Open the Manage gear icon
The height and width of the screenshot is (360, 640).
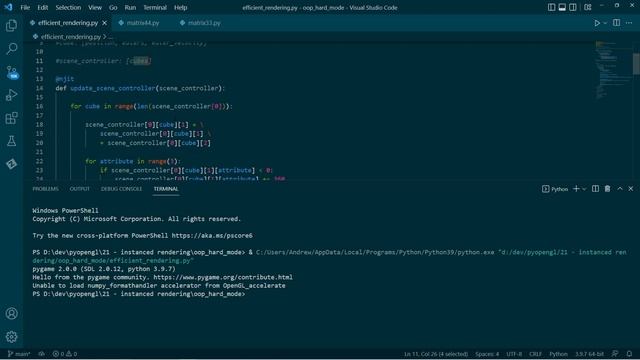tap(11, 337)
